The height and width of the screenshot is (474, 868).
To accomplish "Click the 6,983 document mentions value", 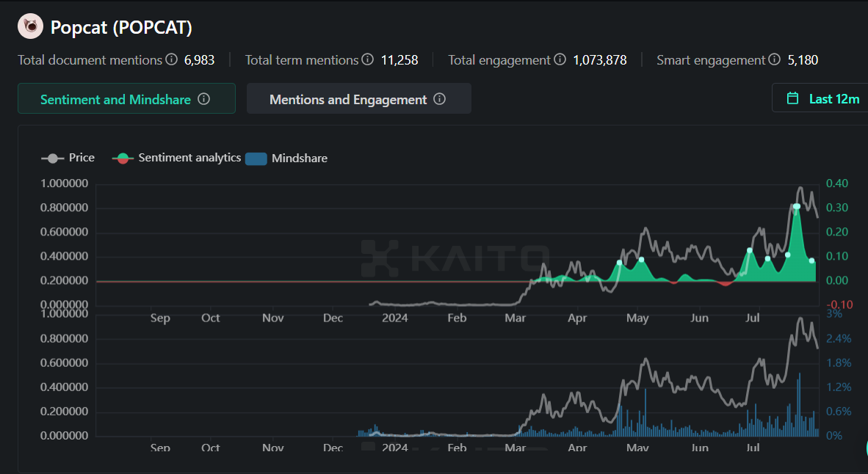I will point(200,60).
